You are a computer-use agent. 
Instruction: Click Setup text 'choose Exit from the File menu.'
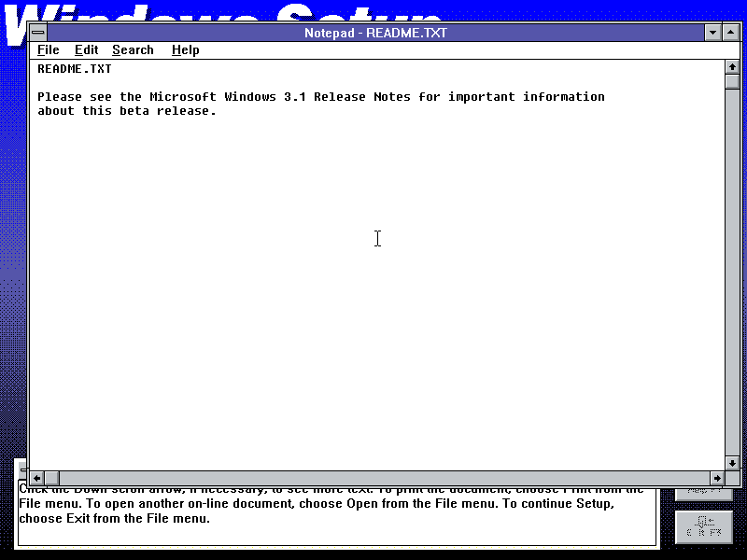tap(114, 518)
